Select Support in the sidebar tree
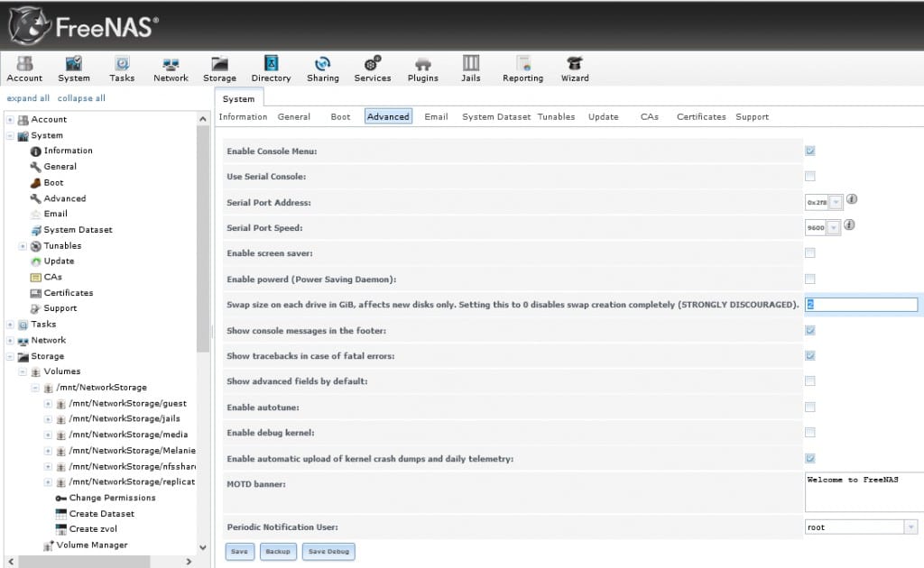The image size is (924, 568). [53, 307]
